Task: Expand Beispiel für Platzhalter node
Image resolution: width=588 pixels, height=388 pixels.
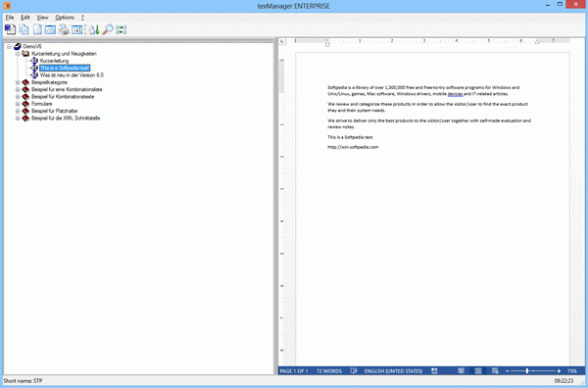Action: coord(18,111)
